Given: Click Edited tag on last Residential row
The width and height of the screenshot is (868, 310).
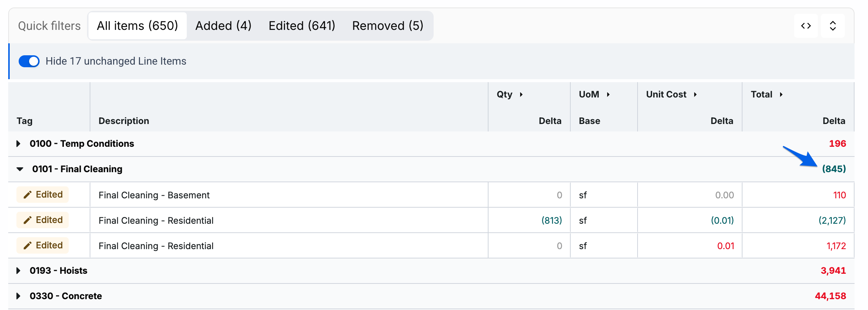Looking at the screenshot, I should point(43,245).
